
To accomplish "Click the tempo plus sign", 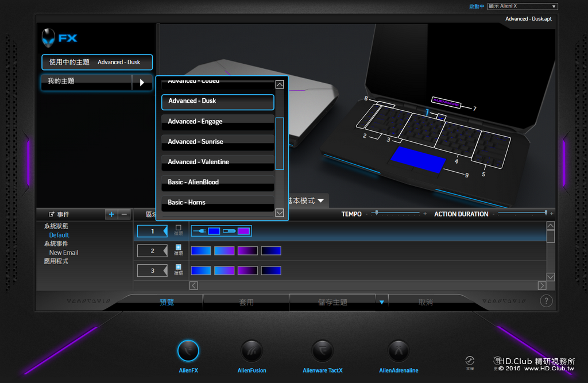I will click(x=425, y=214).
